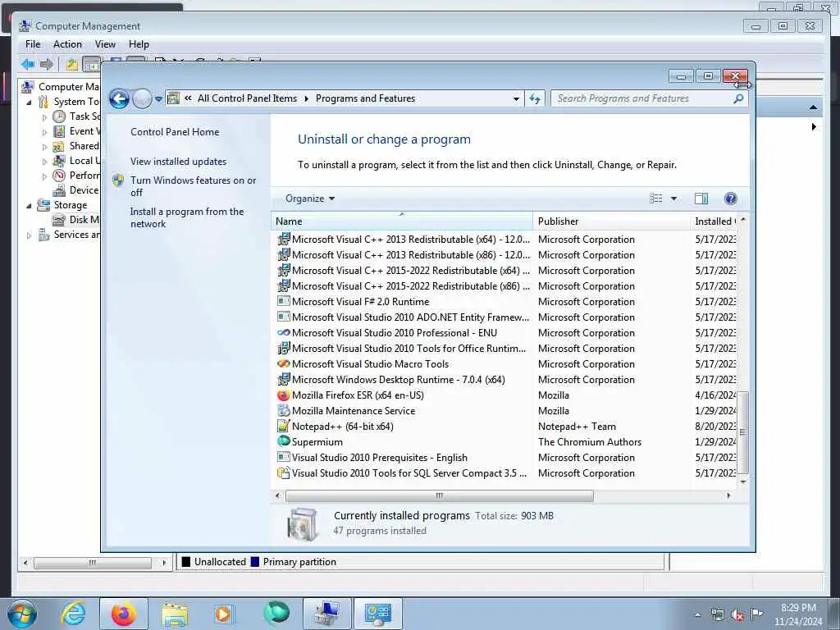Open the File menu in Computer Management
This screenshot has height=630, width=840.
click(x=33, y=44)
